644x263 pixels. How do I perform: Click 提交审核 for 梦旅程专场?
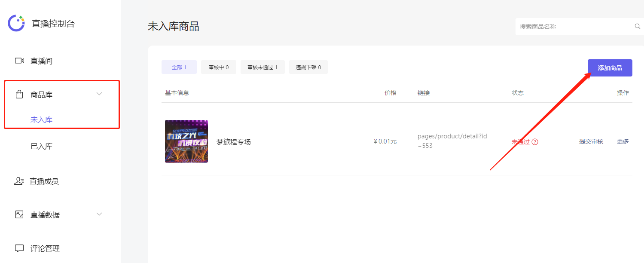tap(591, 141)
